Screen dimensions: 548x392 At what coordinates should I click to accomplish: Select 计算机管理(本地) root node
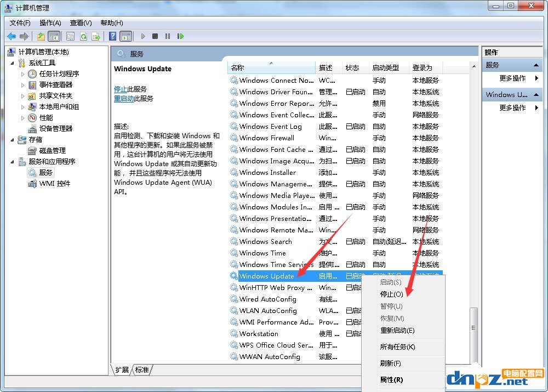click(x=44, y=52)
